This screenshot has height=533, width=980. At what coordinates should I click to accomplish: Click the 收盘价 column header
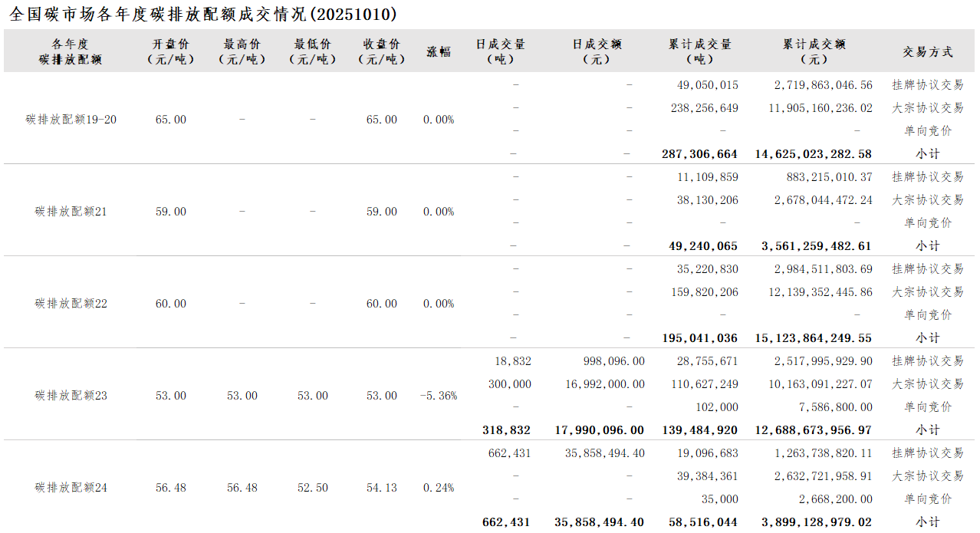click(x=381, y=51)
